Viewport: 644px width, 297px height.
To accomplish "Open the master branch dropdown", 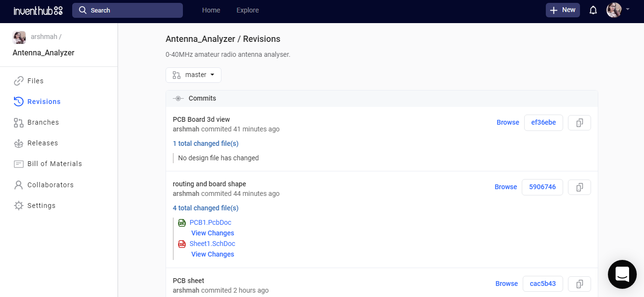I will (193, 75).
